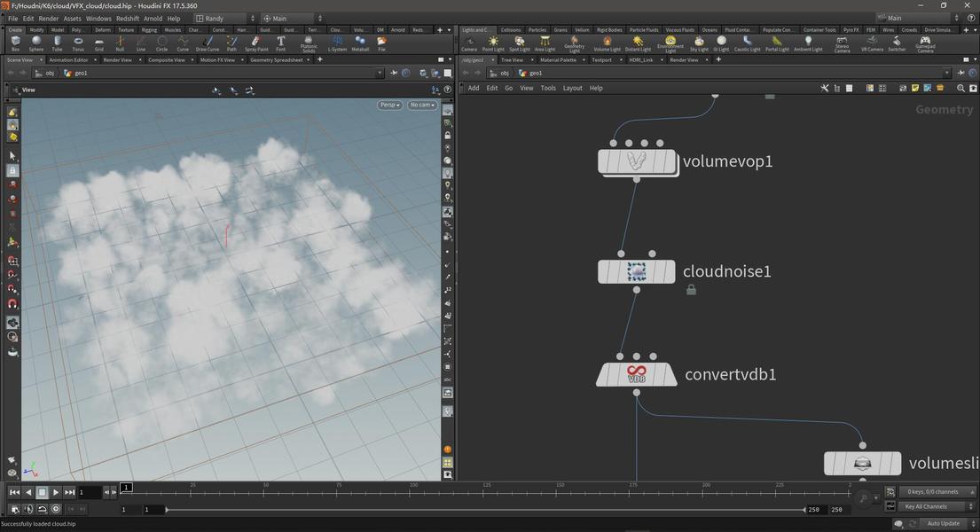Create a Point Light
The width and height of the screenshot is (980, 532).
493,43
